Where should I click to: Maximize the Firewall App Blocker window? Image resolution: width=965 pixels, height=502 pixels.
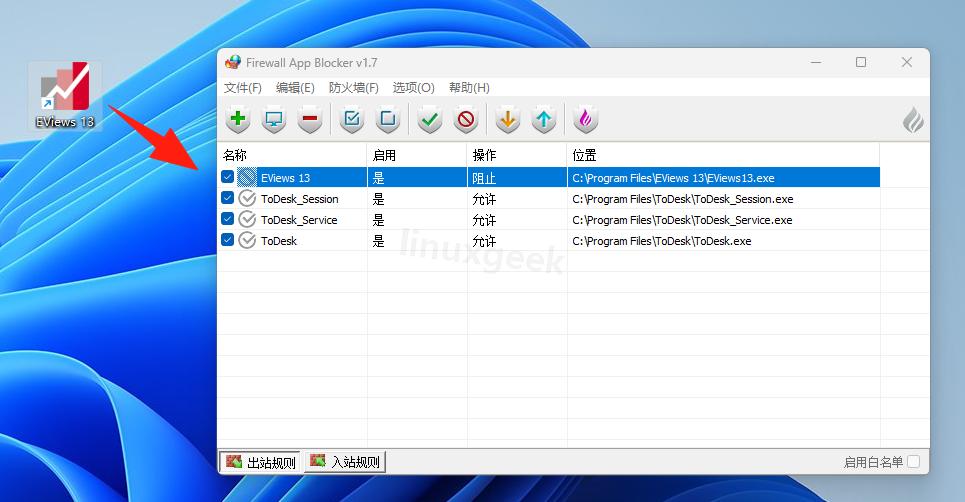(x=861, y=62)
